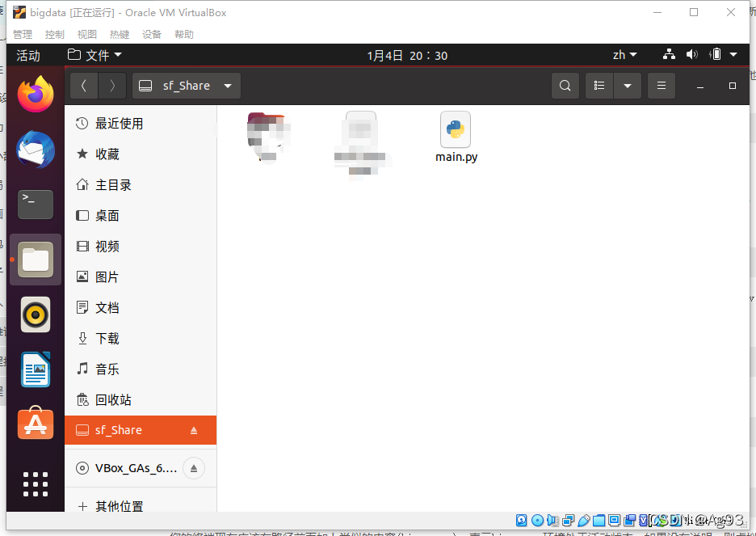Screen dimensions: 756x536
Task: Open the system menu arrow
Action: pyautogui.click(x=733, y=54)
